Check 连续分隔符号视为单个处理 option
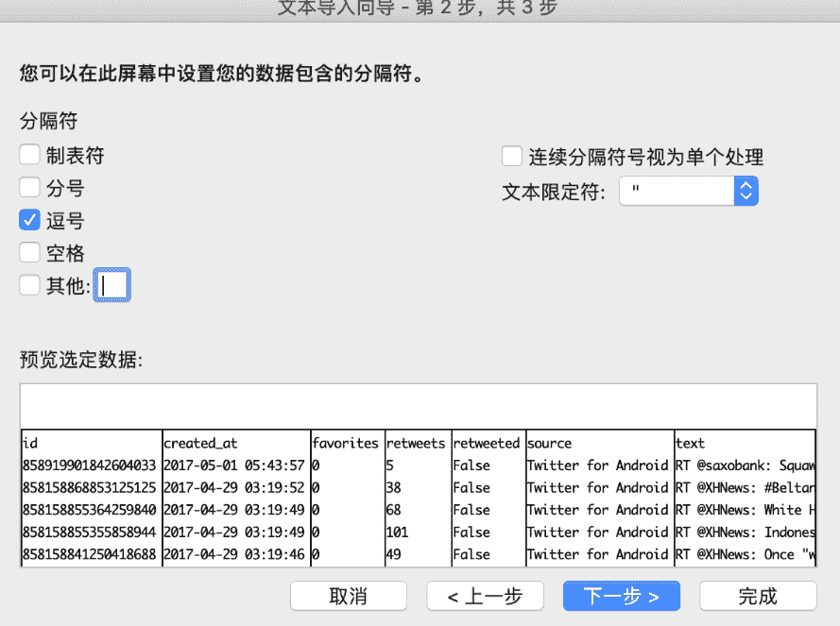 (x=512, y=157)
